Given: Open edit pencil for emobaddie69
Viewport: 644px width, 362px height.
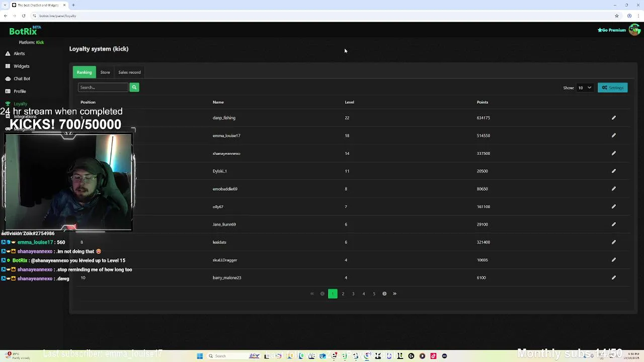Looking at the screenshot, I should click(x=613, y=189).
